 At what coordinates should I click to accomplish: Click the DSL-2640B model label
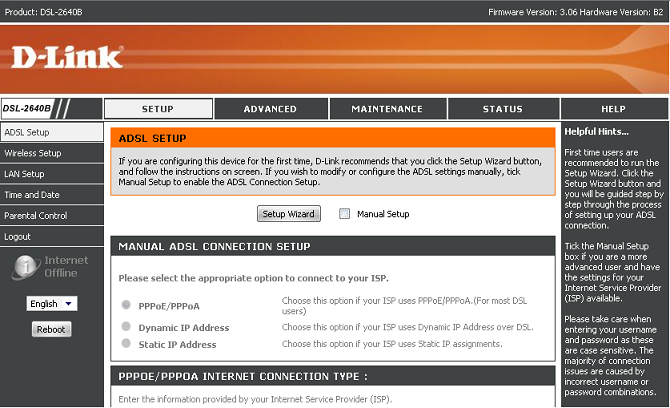tap(27, 109)
